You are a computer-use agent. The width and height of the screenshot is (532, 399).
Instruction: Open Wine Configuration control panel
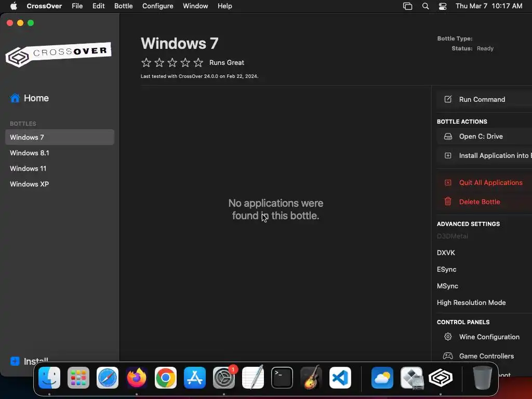point(489,337)
